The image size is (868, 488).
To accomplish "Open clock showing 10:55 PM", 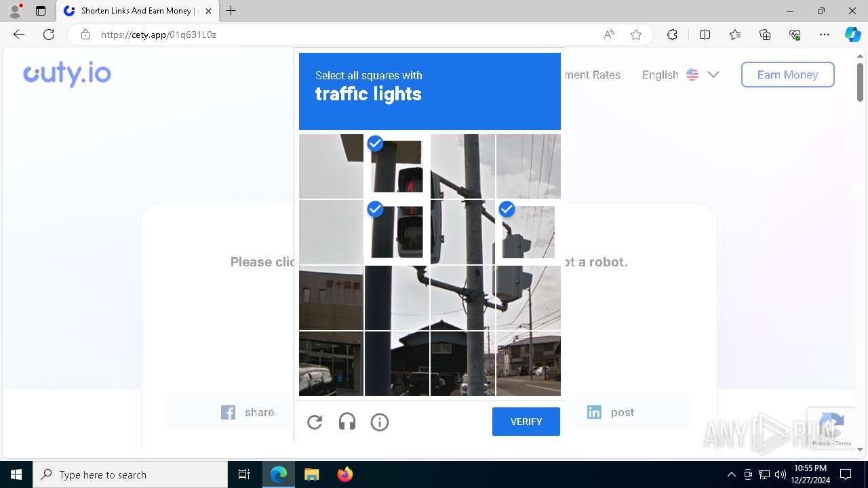I will (x=810, y=474).
